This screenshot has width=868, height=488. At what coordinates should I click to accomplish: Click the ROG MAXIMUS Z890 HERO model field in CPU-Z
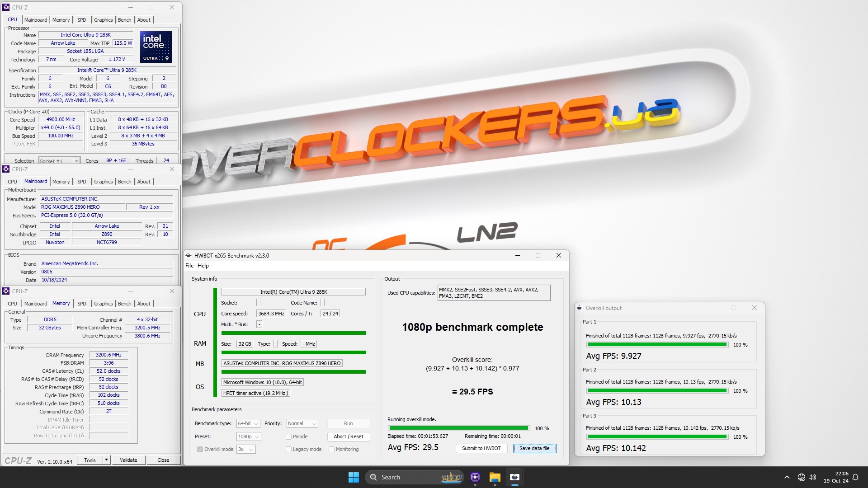tap(82, 207)
